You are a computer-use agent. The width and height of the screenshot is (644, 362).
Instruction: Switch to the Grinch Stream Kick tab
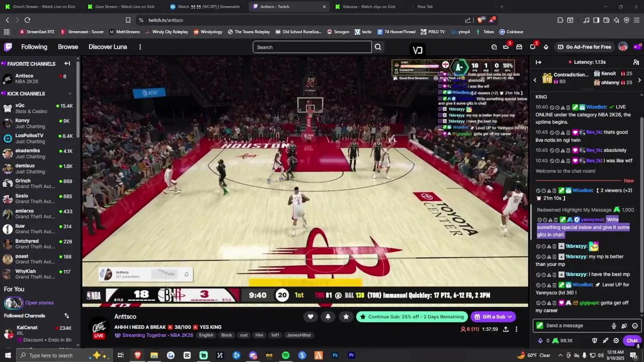point(41,7)
